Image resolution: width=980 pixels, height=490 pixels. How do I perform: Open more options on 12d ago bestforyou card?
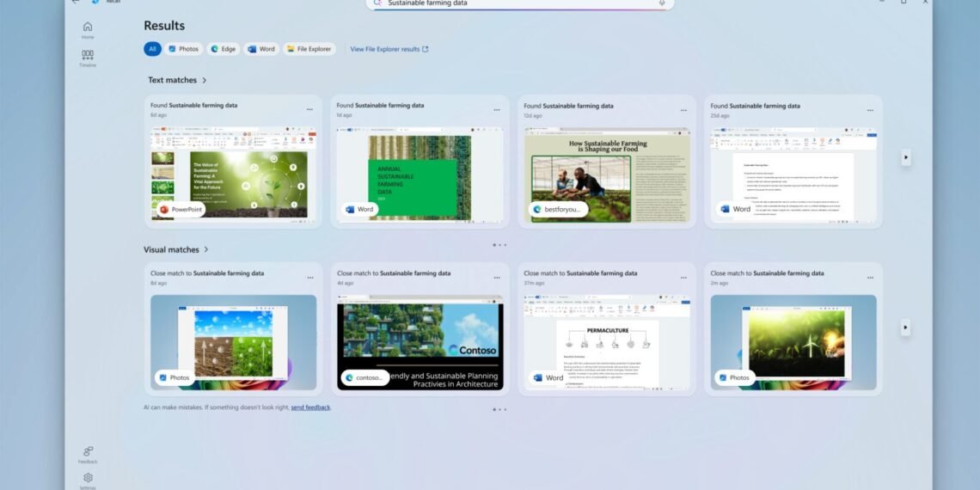pos(683,110)
